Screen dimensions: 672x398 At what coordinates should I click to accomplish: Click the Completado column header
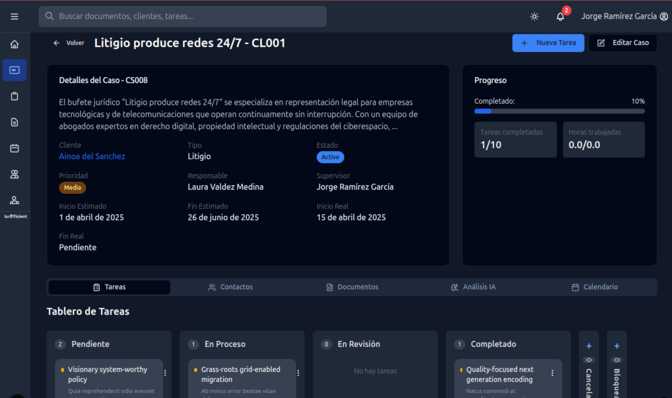[493, 344]
